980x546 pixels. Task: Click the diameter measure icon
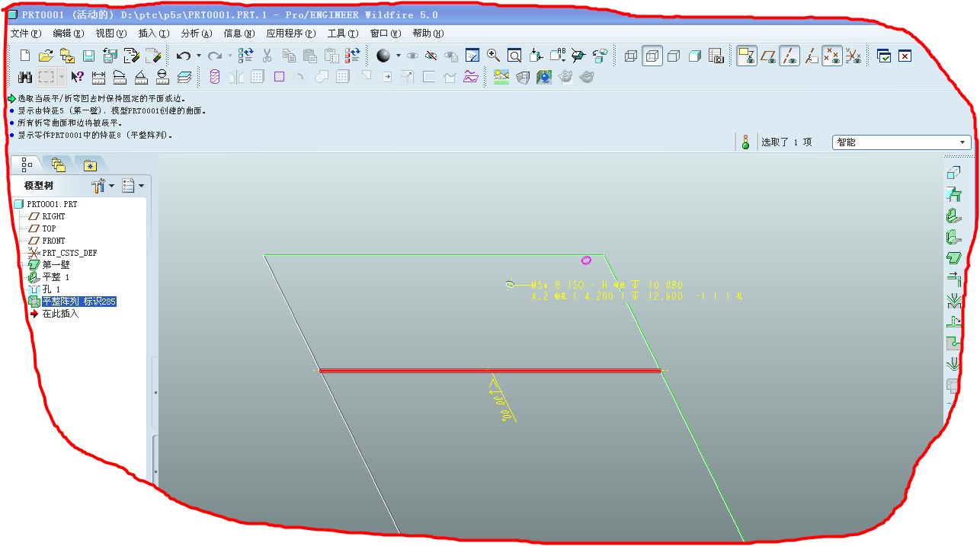click(162, 77)
